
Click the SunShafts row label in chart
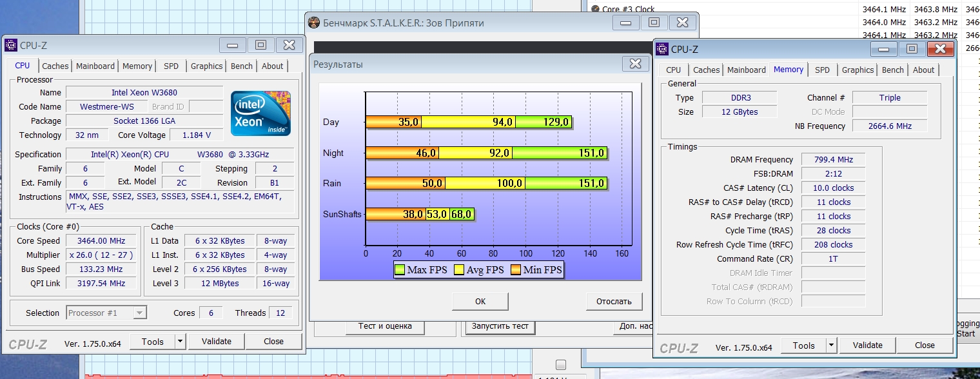click(x=342, y=214)
